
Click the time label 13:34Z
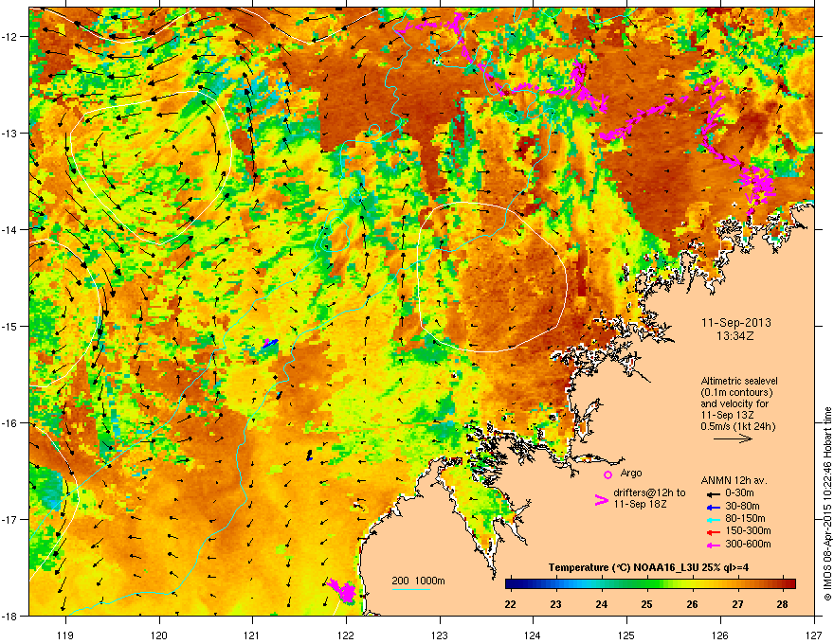click(735, 336)
